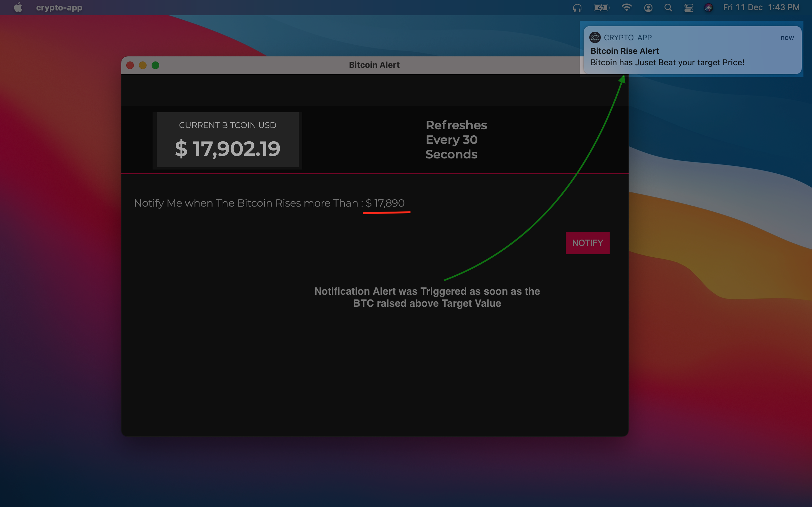Click the date and time clock

click(x=761, y=7)
